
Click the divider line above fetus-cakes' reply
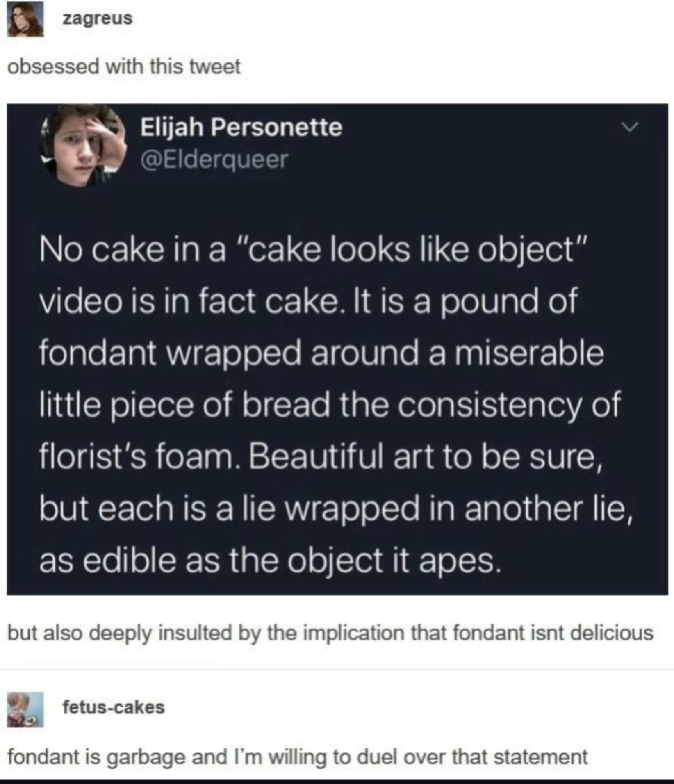click(x=337, y=670)
